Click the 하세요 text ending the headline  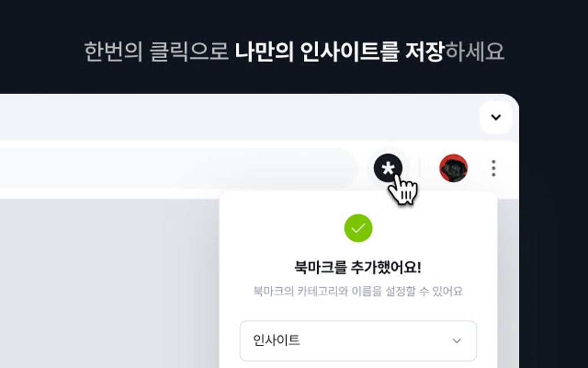click(475, 51)
